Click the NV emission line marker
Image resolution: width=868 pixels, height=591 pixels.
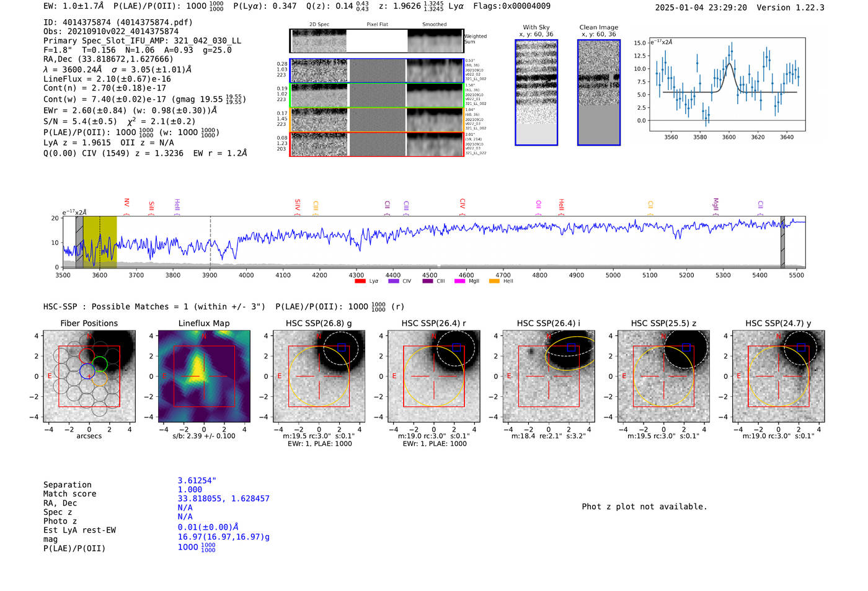[126, 203]
